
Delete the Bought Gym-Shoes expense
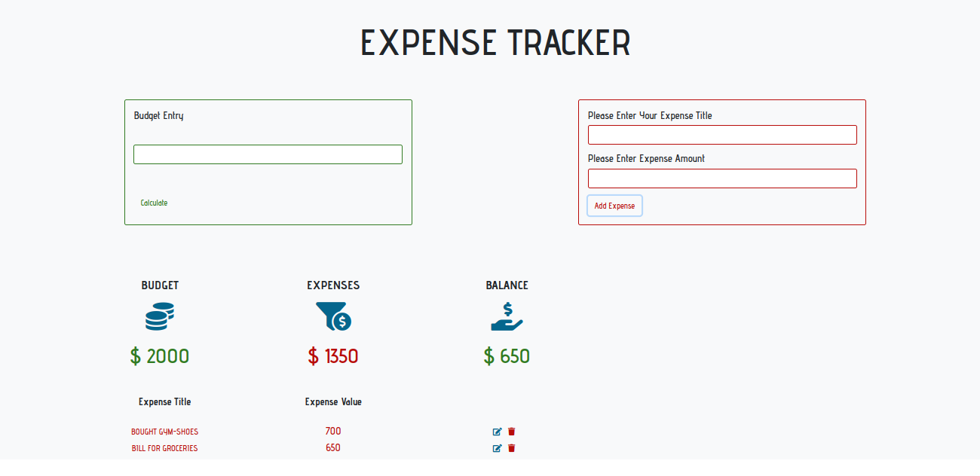[x=512, y=432]
